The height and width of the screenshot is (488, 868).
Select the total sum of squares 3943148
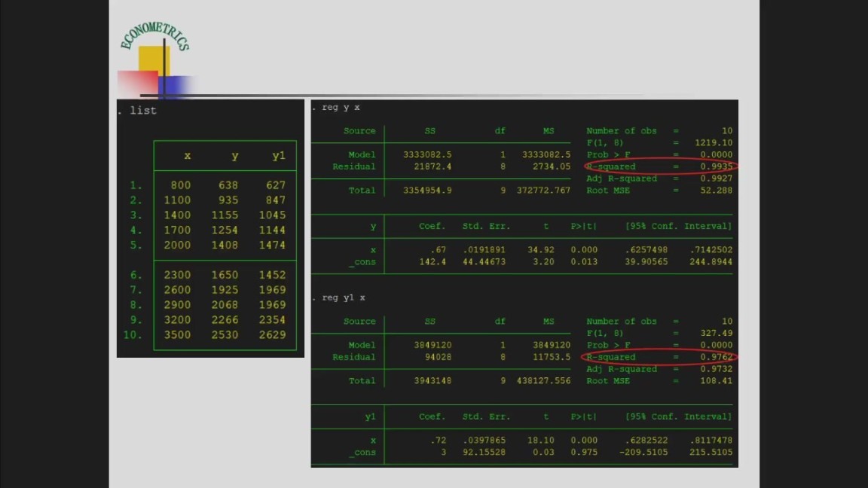pyautogui.click(x=433, y=380)
